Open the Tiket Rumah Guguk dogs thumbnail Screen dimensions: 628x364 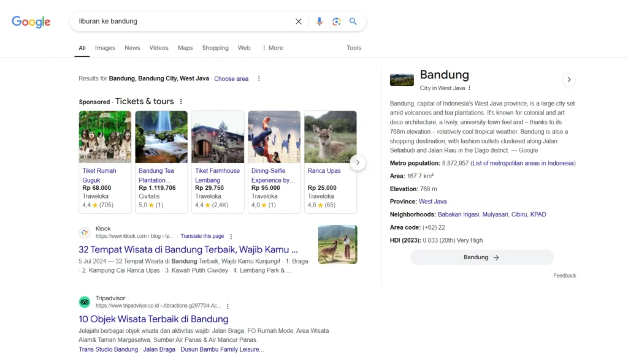[x=105, y=137]
